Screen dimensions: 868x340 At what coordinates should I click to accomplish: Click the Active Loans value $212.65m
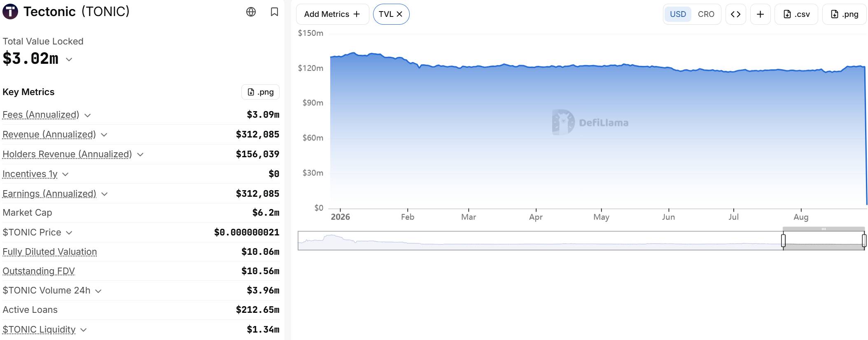(x=257, y=310)
